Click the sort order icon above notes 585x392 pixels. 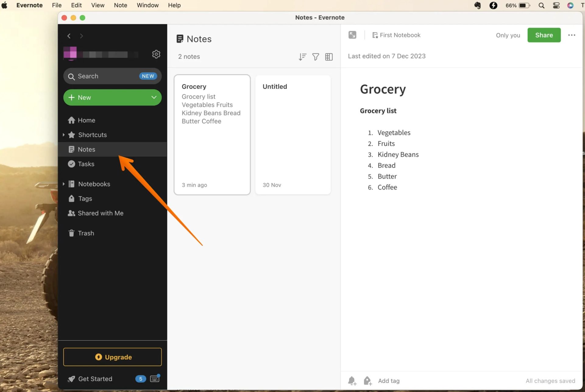click(x=302, y=57)
